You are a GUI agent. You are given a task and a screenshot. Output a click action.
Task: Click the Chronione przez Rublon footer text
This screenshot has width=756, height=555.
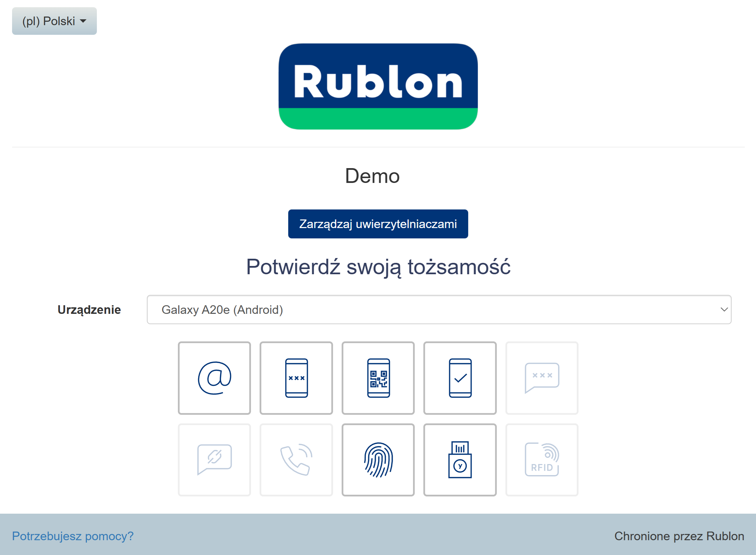tap(679, 536)
